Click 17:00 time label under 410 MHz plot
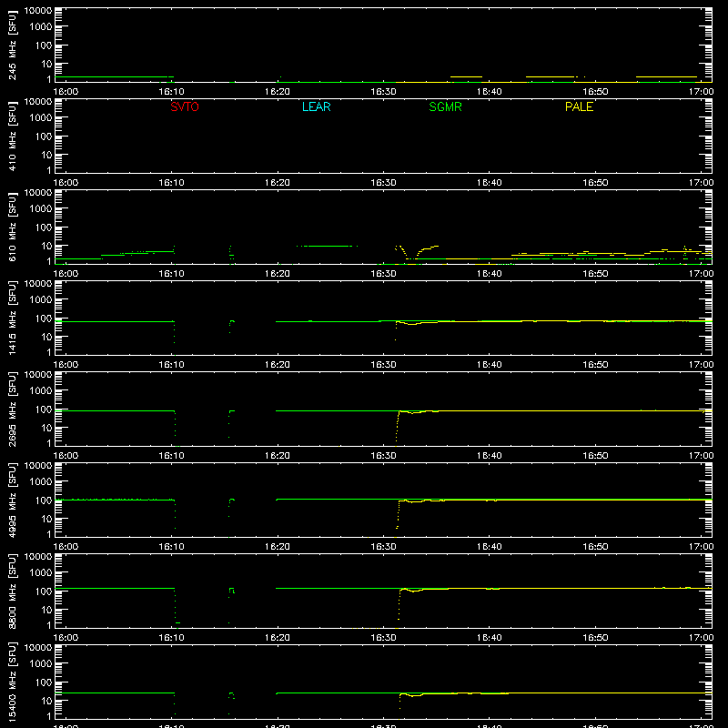The width and height of the screenshot is (728, 728). pyautogui.click(x=701, y=183)
